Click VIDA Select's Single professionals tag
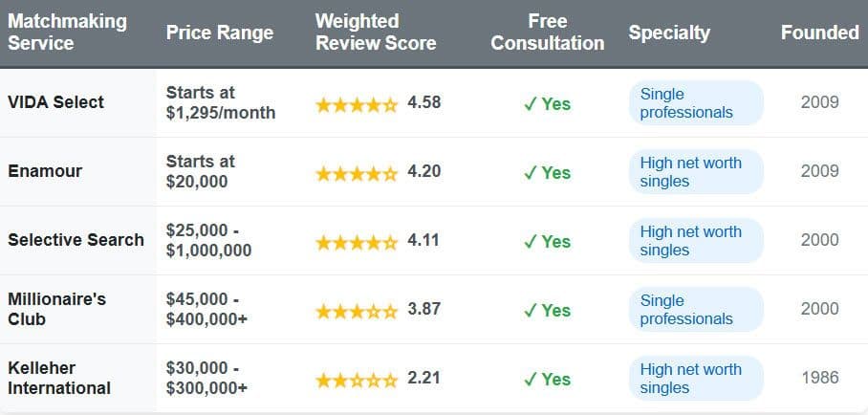Screen dimensions: 868x415 pos(695,103)
